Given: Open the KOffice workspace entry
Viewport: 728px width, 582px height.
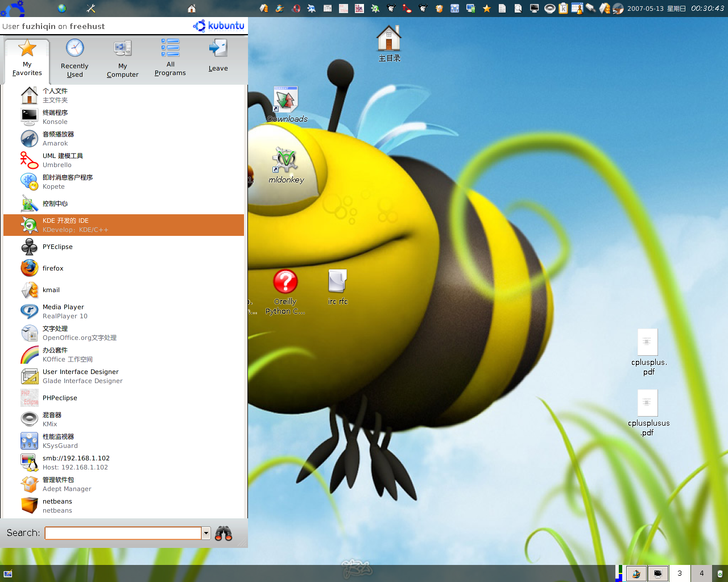Looking at the screenshot, I should [124, 355].
